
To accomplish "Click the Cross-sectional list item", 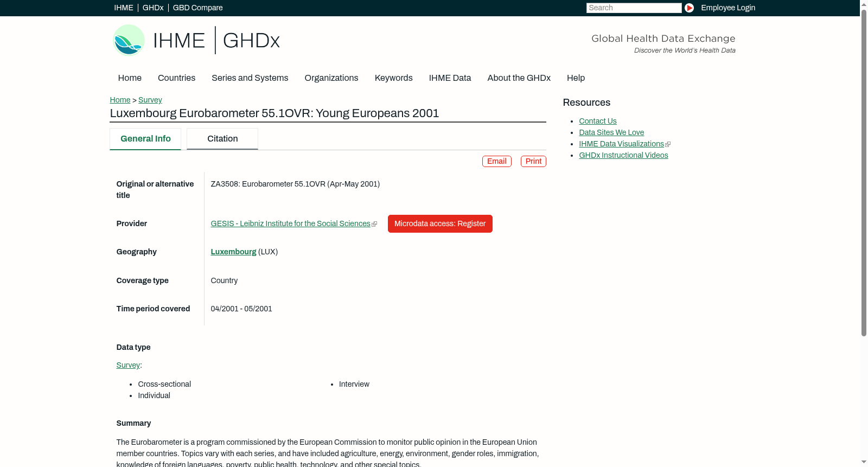I will click(164, 384).
